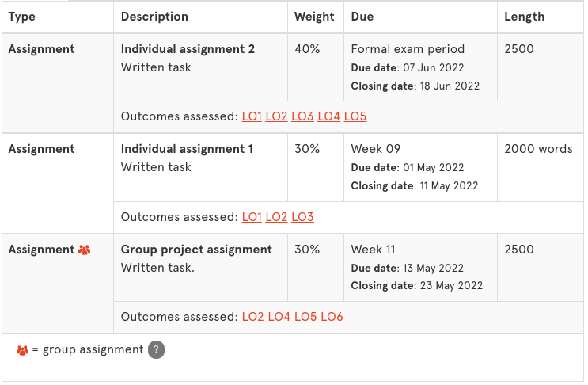This screenshot has height=385, width=588.
Task: Click the Group project assignment title
Action: (196, 250)
